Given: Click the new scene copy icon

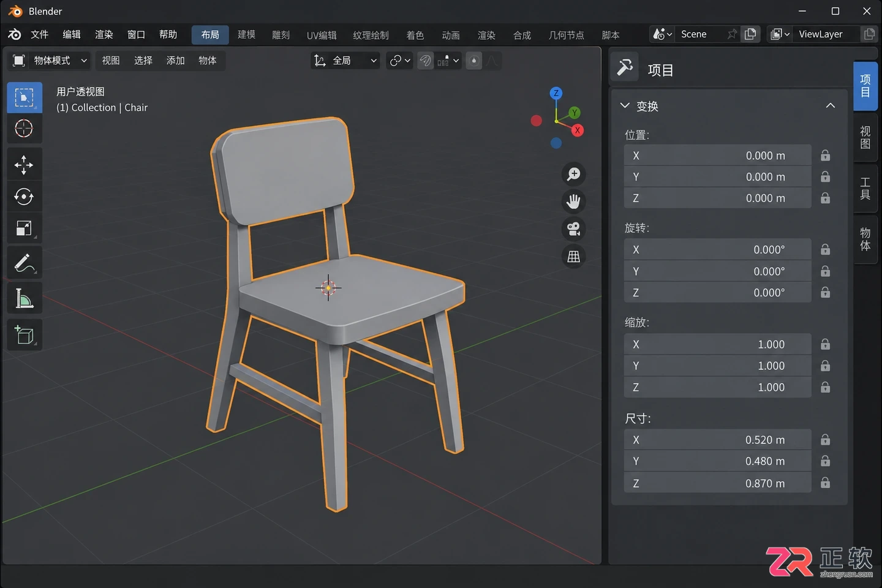Looking at the screenshot, I should [x=750, y=34].
